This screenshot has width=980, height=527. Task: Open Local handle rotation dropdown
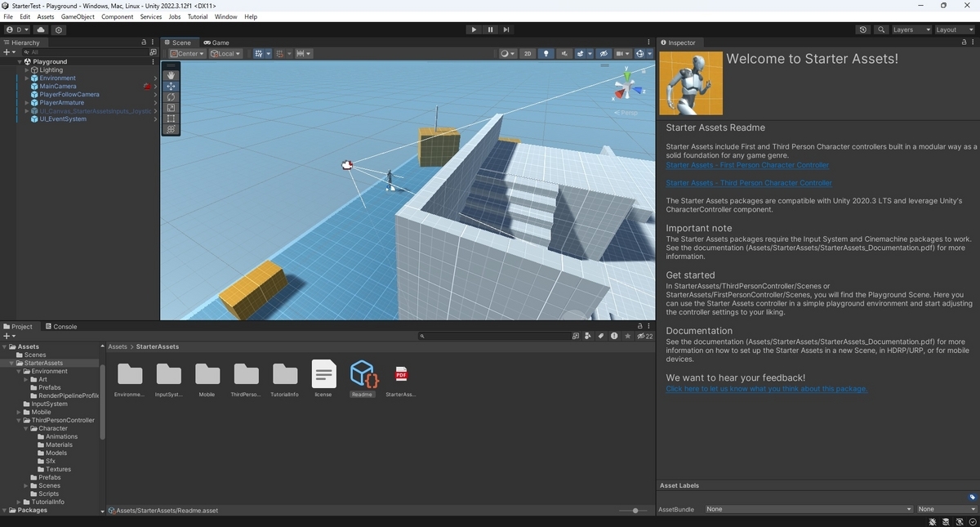225,54
